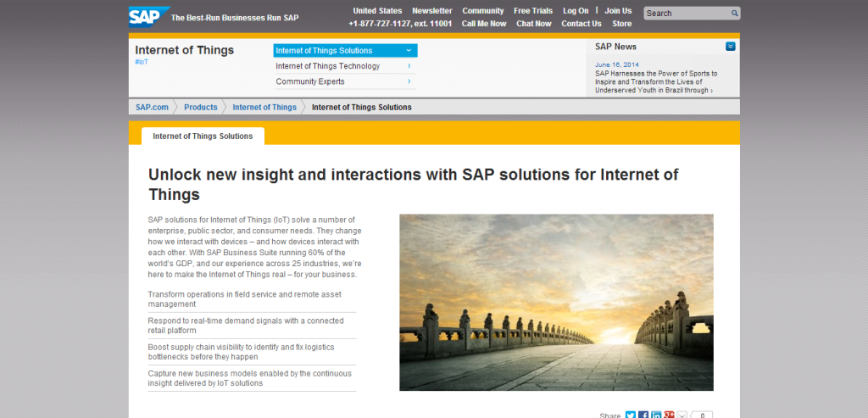868x418 pixels.
Task: Go to SAP.com breadcrumb
Action: click(x=153, y=108)
